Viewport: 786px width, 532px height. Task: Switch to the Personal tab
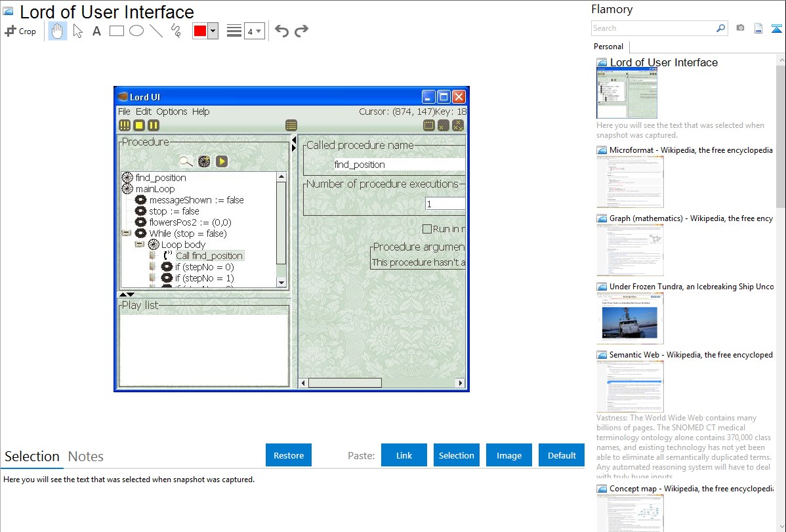pos(609,47)
